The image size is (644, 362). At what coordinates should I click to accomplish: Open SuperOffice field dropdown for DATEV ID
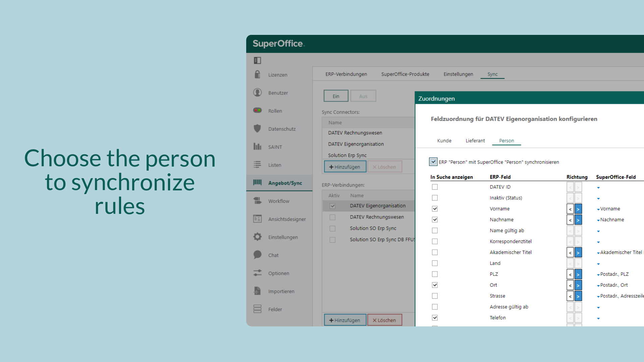[x=598, y=188]
